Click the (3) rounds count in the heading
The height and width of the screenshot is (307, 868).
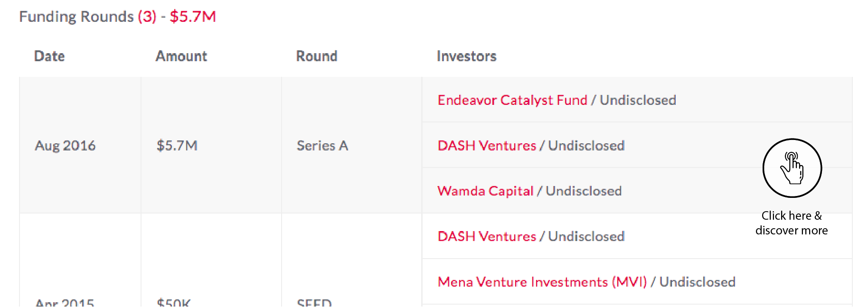click(147, 17)
